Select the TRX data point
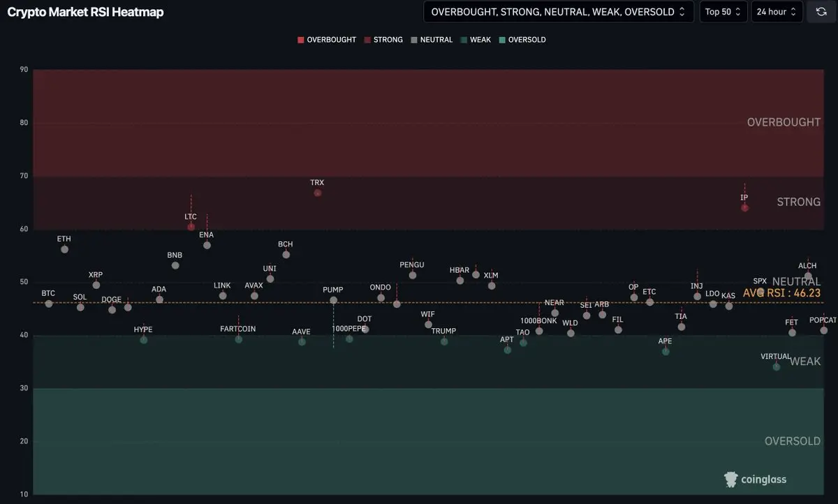Screen dimensions: 838x504 (x=318, y=193)
